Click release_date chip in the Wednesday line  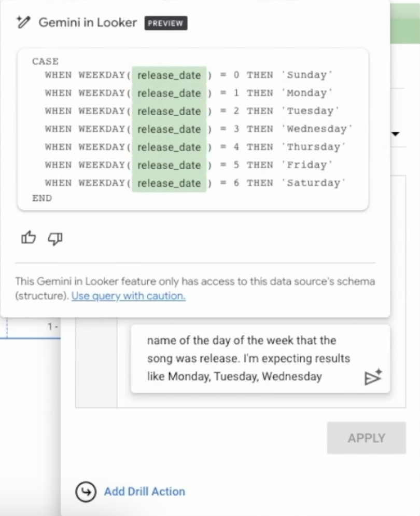pyautogui.click(x=169, y=129)
